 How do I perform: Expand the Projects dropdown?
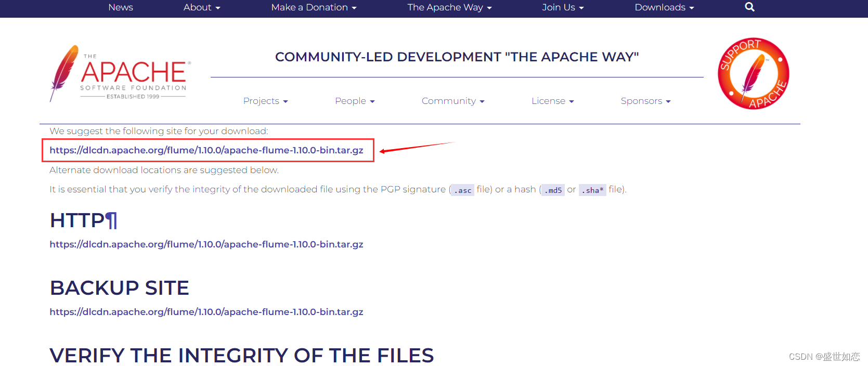coord(265,101)
